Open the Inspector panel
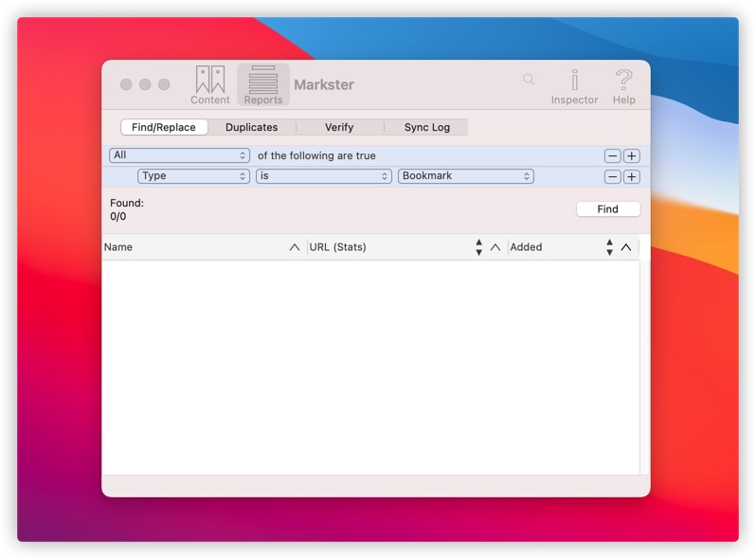This screenshot has width=756, height=559. (x=574, y=87)
